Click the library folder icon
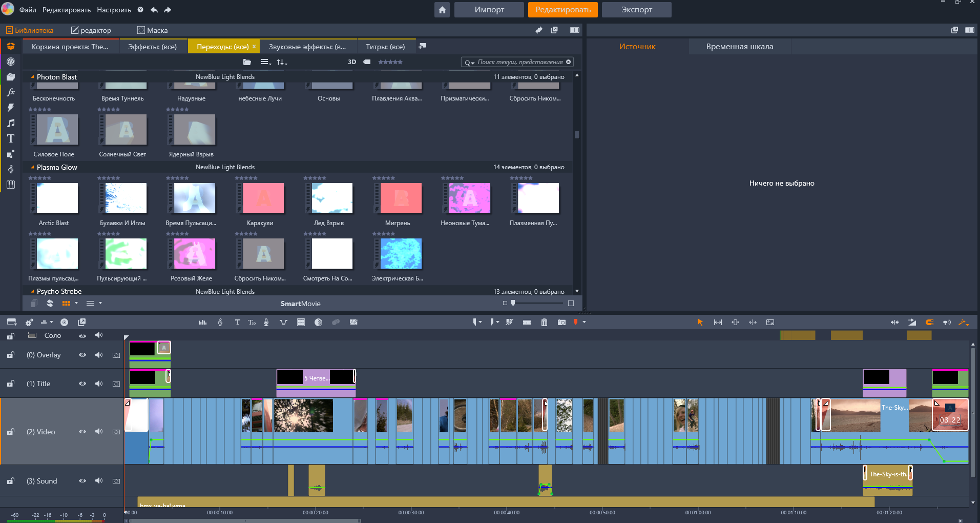 247,62
